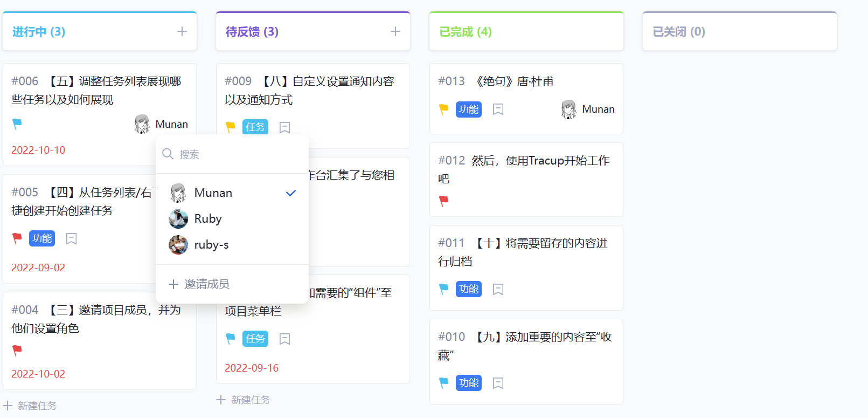Open the assignee dropdown on task #006
Screen dimensions: 868x418
(162, 124)
